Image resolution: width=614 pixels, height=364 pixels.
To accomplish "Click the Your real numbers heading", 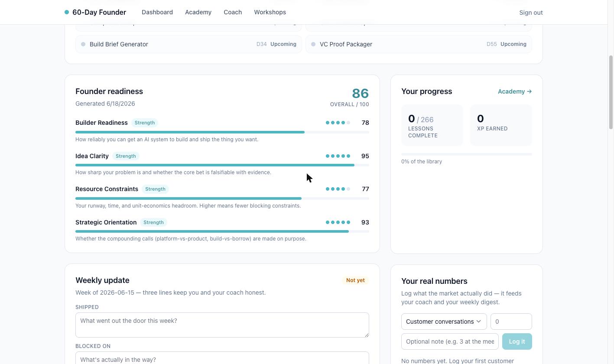I will [434, 281].
